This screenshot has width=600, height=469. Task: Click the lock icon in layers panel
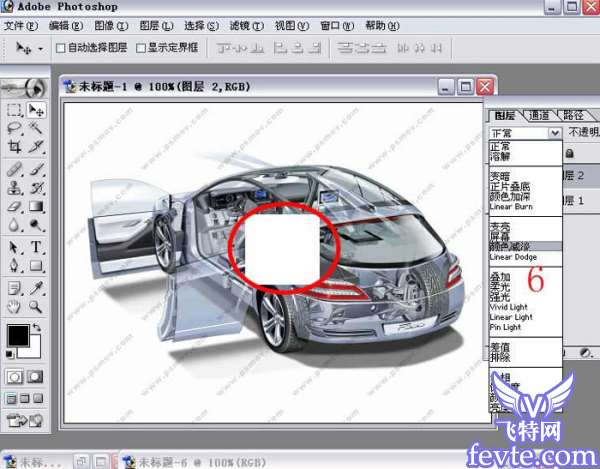[x=570, y=153]
